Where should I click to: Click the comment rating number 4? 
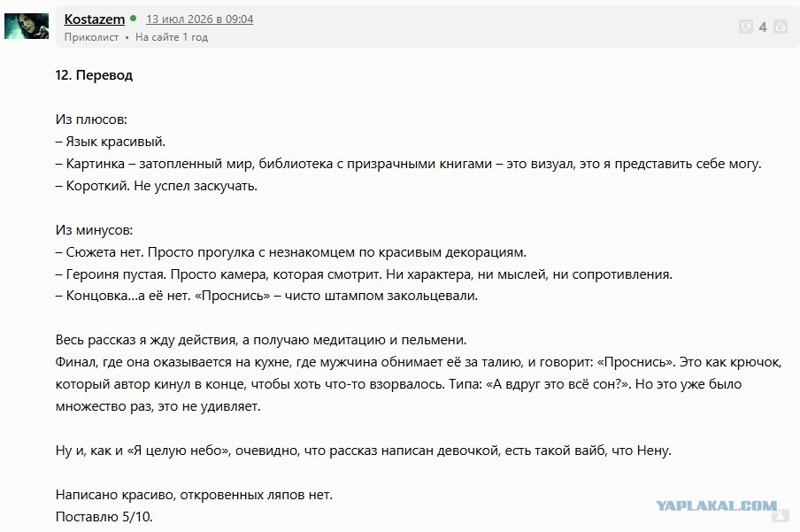tap(763, 27)
